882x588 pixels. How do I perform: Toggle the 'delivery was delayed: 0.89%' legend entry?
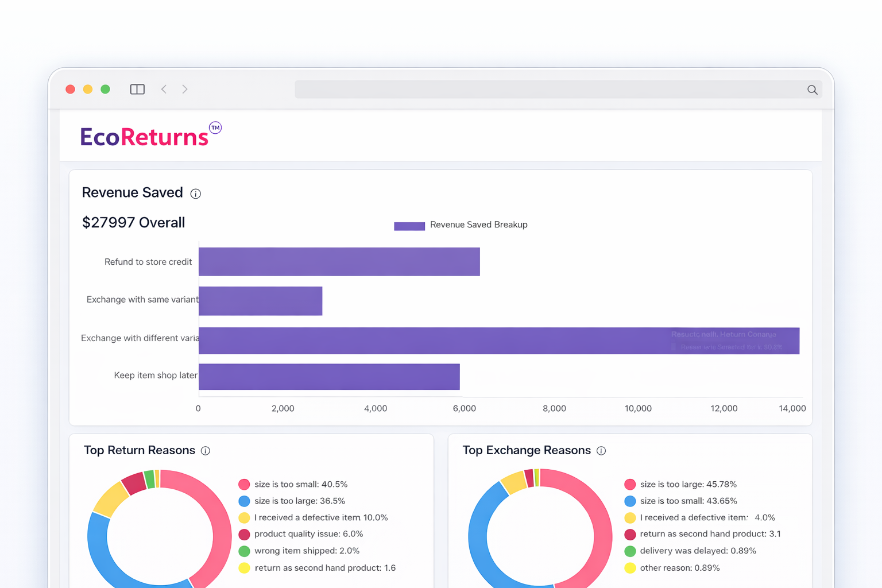point(698,551)
